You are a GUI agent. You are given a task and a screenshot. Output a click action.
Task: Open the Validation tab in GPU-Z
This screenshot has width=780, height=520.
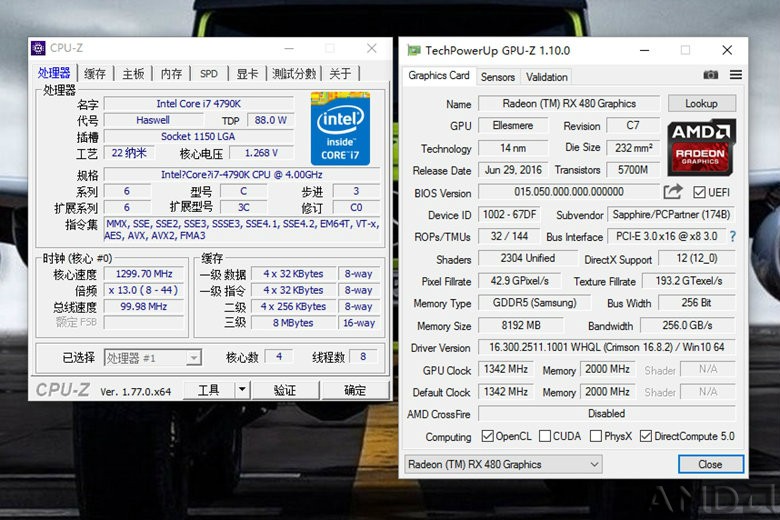pos(546,77)
